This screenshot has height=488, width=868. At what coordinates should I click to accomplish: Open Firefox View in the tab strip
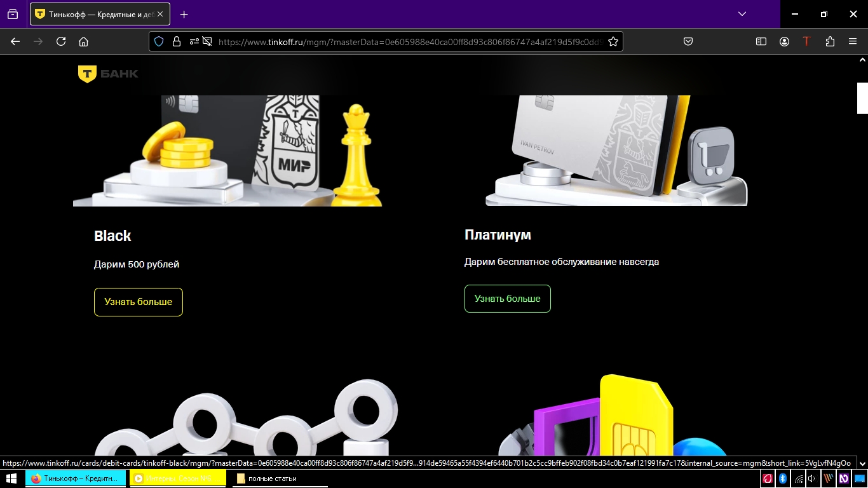coord(13,14)
